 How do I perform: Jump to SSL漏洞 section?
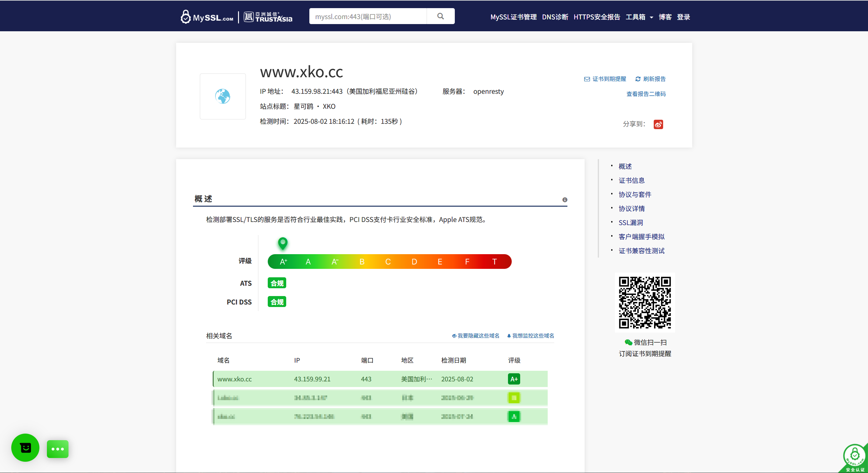coord(631,223)
